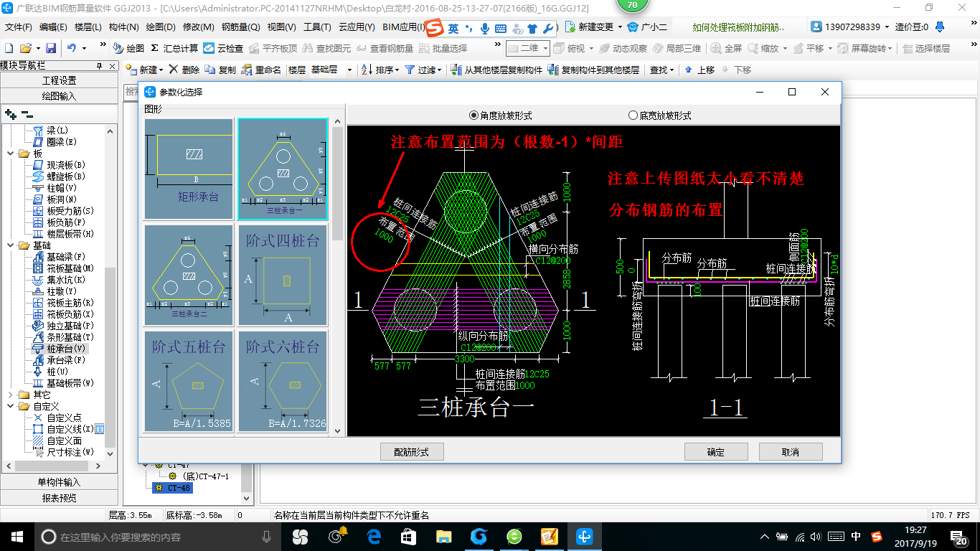
Task: Open the 查找 dropdown
Action: point(672,70)
